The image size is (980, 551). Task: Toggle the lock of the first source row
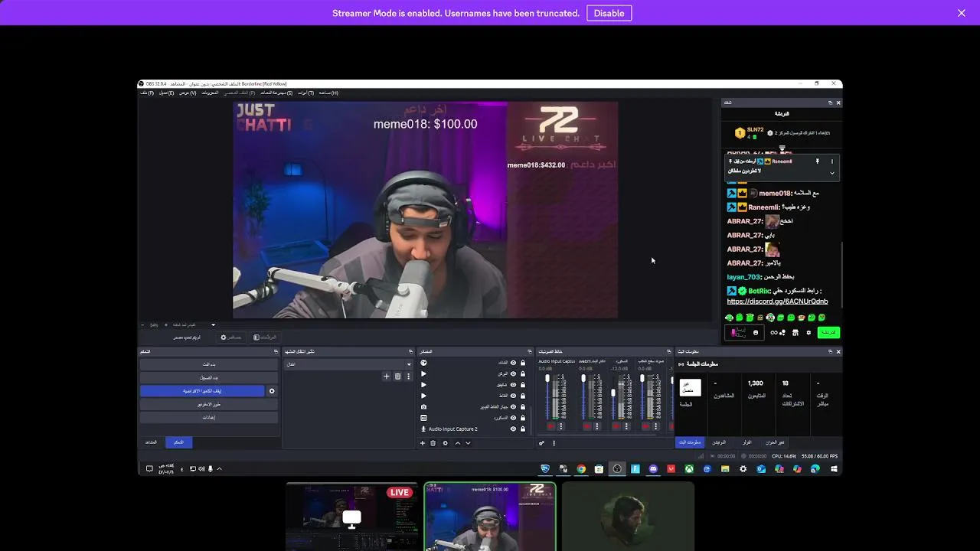click(x=523, y=363)
